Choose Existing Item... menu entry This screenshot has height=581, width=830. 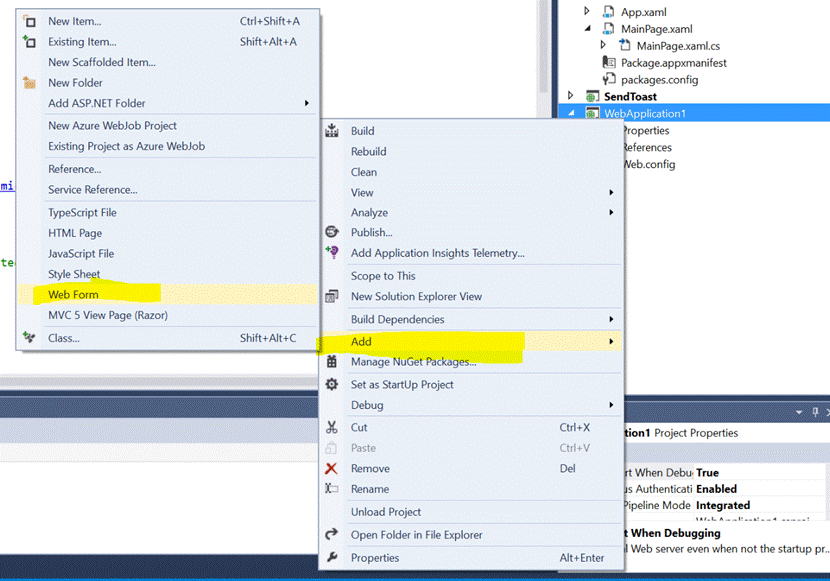(x=168, y=42)
